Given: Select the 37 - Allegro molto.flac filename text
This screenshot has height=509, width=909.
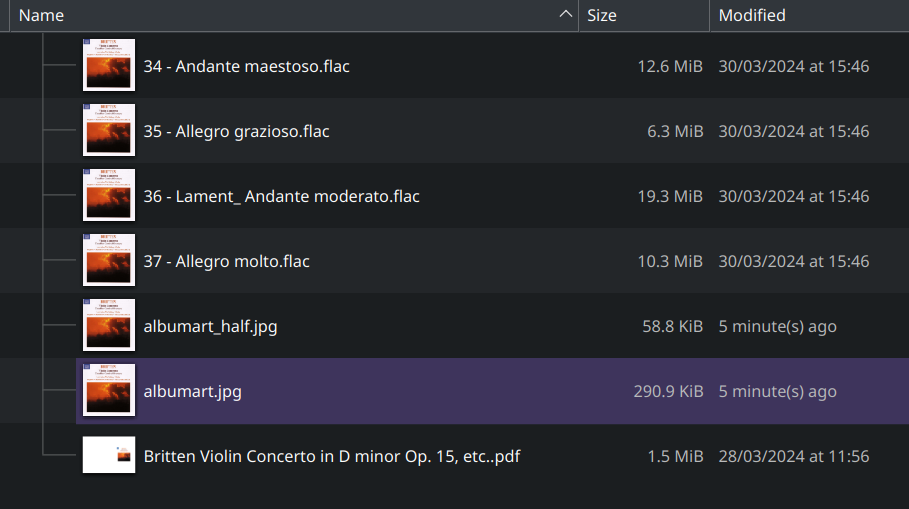Looking at the screenshot, I should pyautogui.click(x=226, y=261).
